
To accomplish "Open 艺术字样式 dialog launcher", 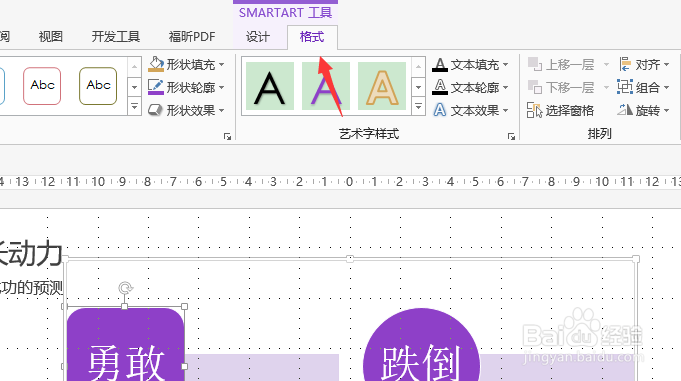I will [x=511, y=136].
